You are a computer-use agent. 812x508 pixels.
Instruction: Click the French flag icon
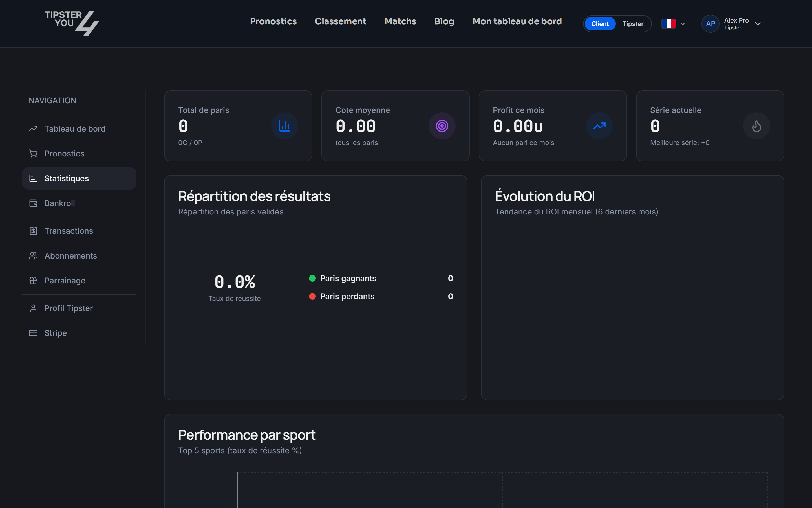pos(668,23)
